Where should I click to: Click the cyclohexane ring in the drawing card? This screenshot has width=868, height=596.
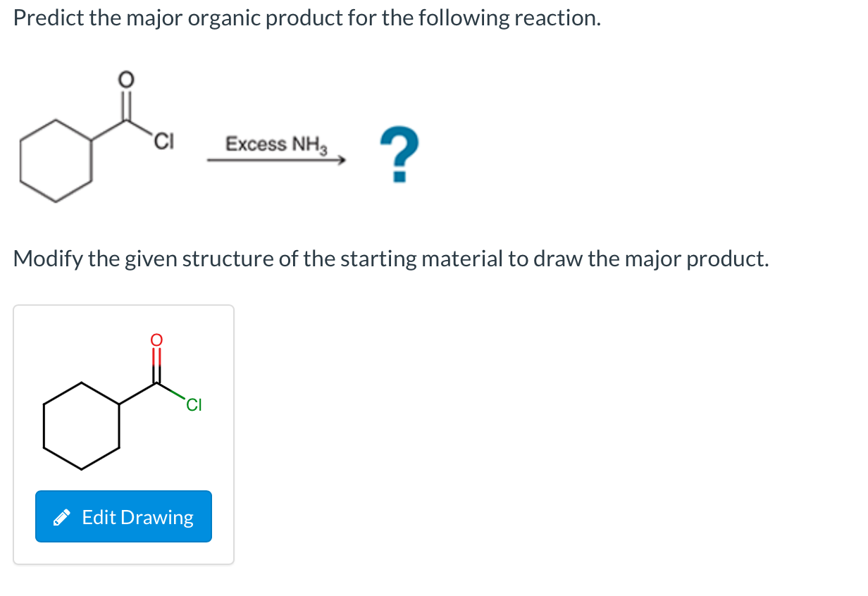pyautogui.click(x=81, y=426)
